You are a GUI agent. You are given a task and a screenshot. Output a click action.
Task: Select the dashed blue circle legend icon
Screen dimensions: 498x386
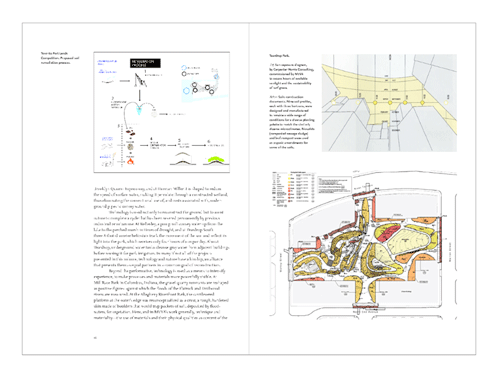184,68
